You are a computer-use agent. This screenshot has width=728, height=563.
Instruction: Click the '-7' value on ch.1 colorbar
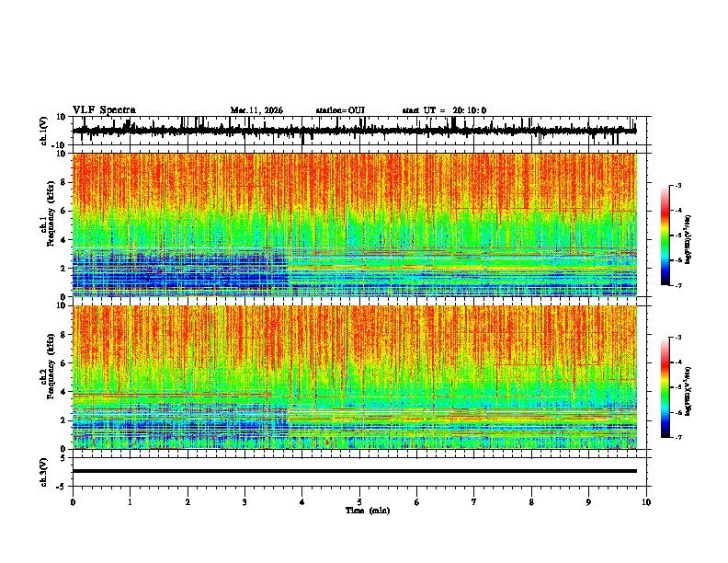pos(678,285)
